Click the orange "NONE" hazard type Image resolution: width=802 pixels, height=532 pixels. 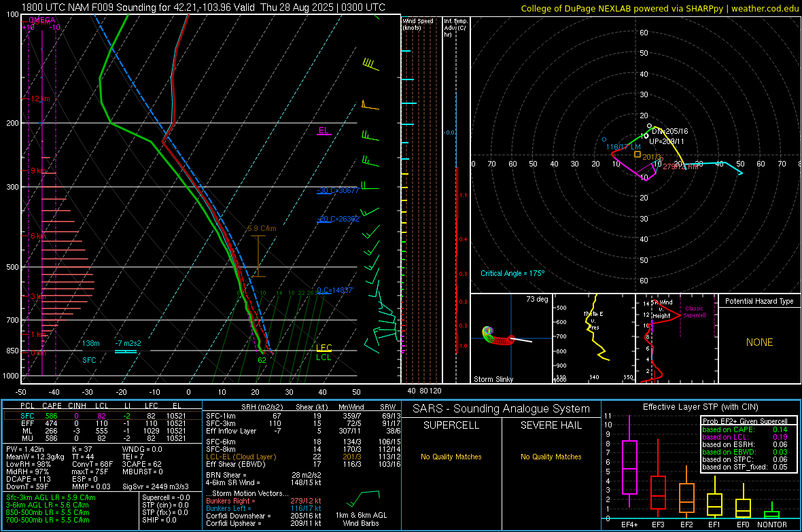click(759, 342)
